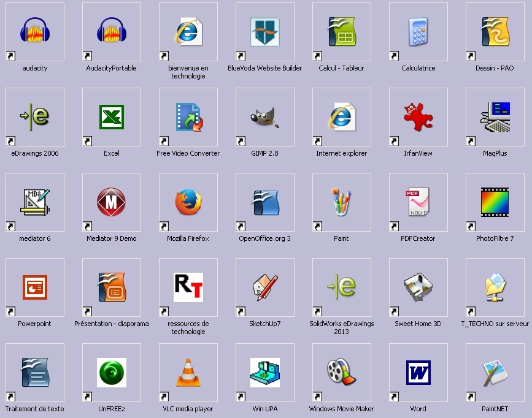Launch the PhotoFiltre 7 filmstrip icon
Image resolution: width=532 pixels, height=418 pixels.
[495, 202]
